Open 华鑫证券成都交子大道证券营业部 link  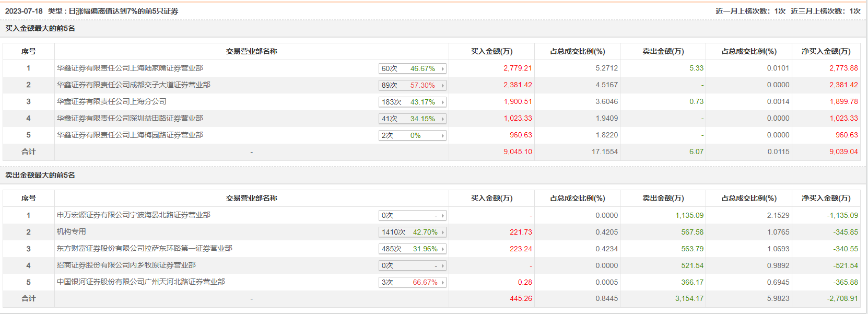133,85
